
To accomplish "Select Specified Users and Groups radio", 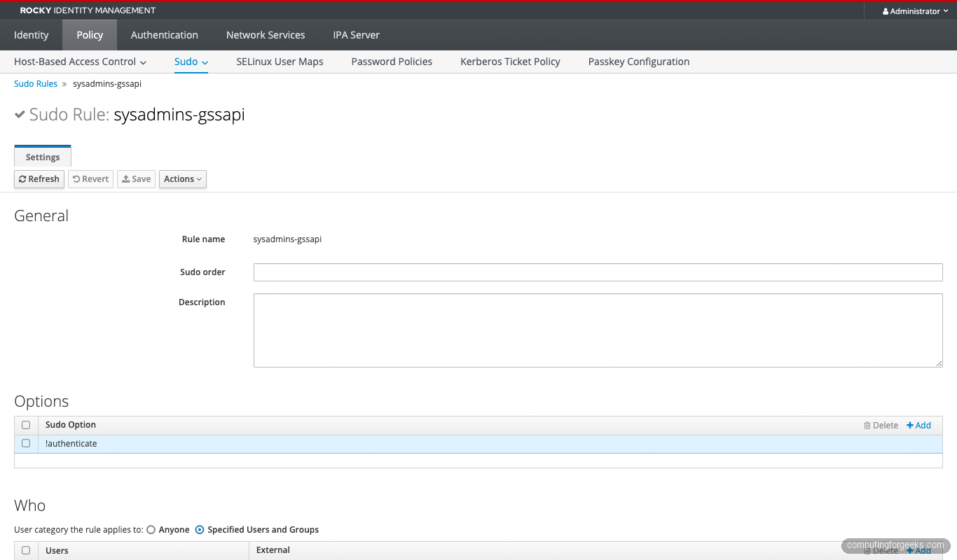I will (200, 530).
